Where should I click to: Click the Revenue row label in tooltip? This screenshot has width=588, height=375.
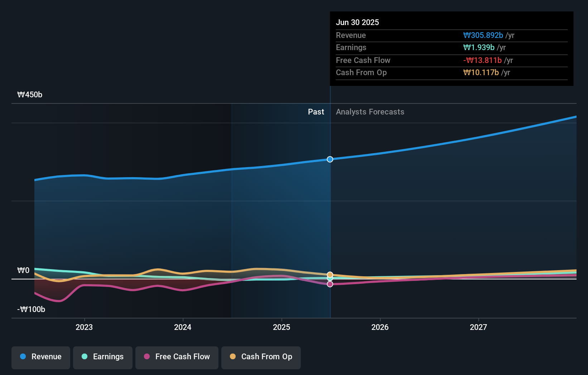(351, 35)
